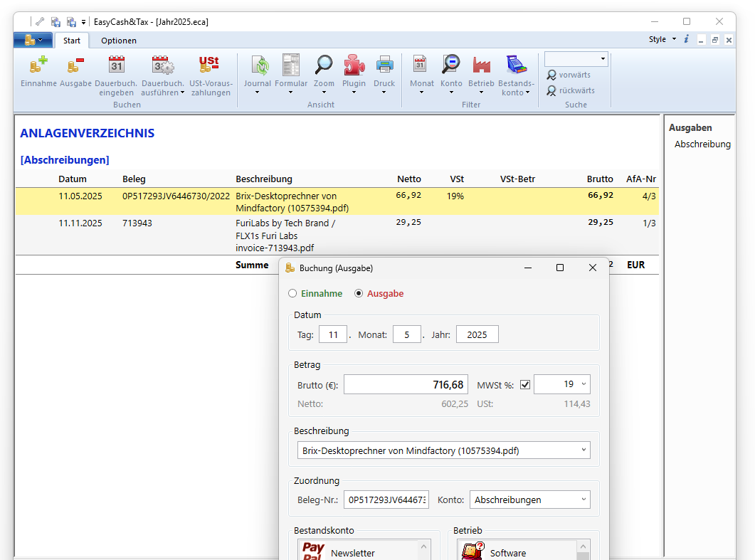Click the Beschreibung column header
Screen dimensions: 755x560
pyautogui.click(x=264, y=179)
